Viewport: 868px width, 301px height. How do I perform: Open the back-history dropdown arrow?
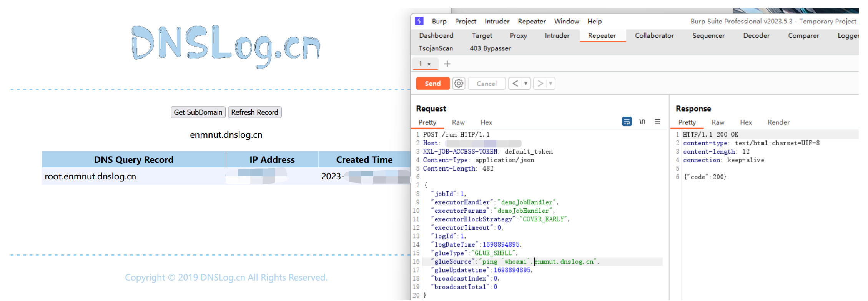click(525, 84)
